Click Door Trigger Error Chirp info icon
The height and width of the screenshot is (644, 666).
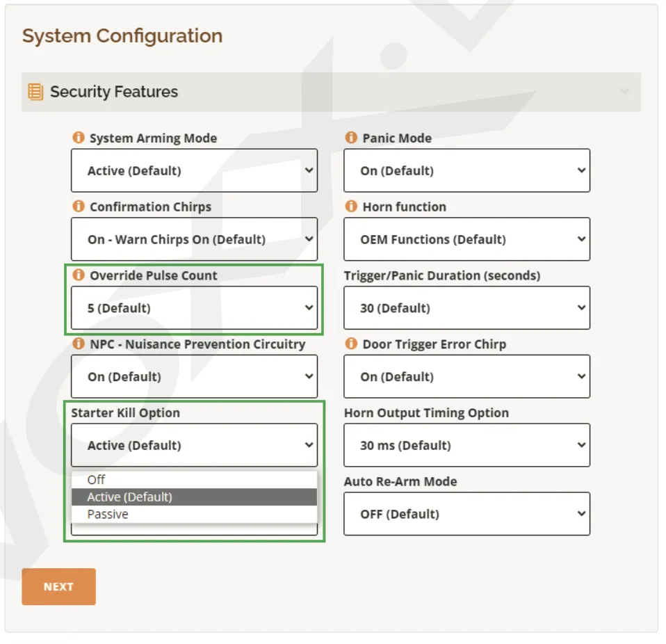[351, 344]
